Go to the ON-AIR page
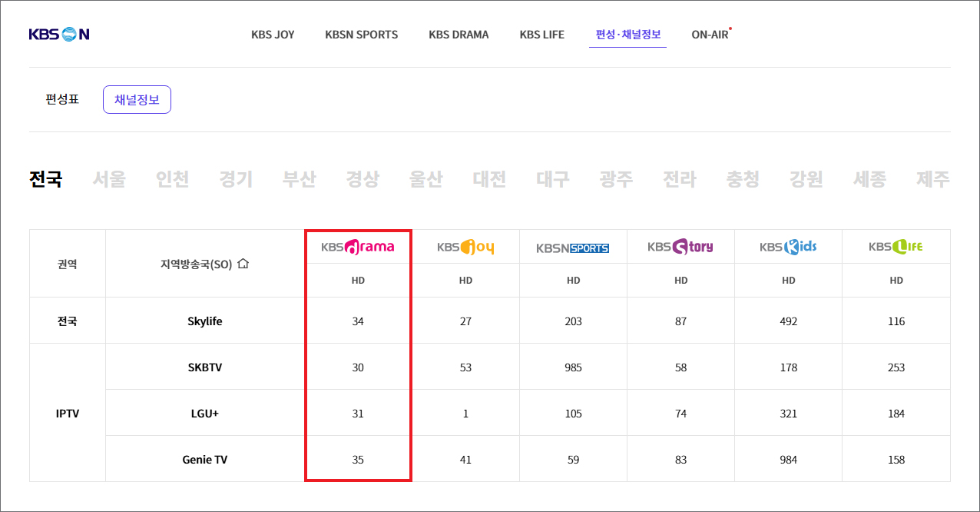The image size is (980, 512). pyautogui.click(x=710, y=35)
